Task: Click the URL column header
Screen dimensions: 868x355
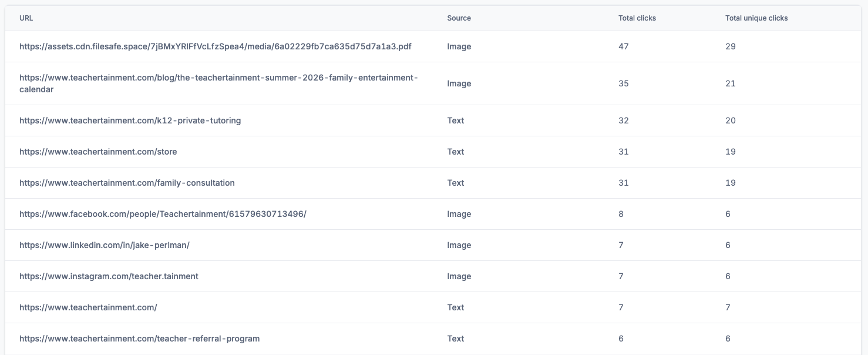Action: pyautogui.click(x=26, y=18)
